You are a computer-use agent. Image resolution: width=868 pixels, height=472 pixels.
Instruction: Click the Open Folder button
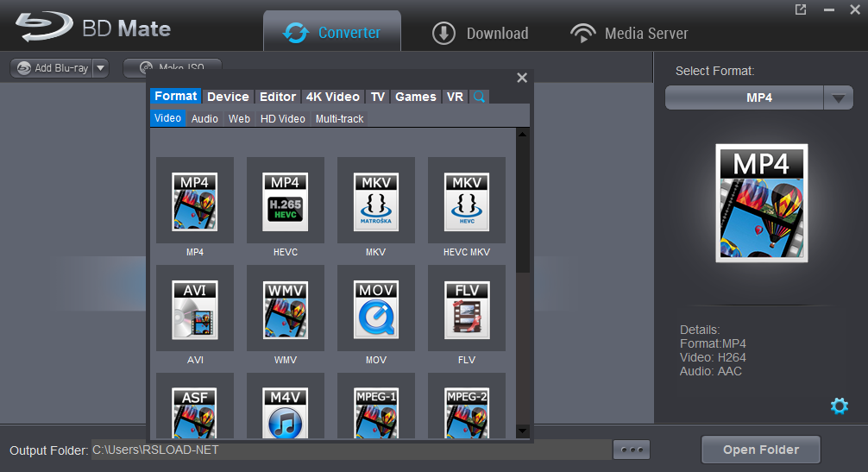[761, 450]
